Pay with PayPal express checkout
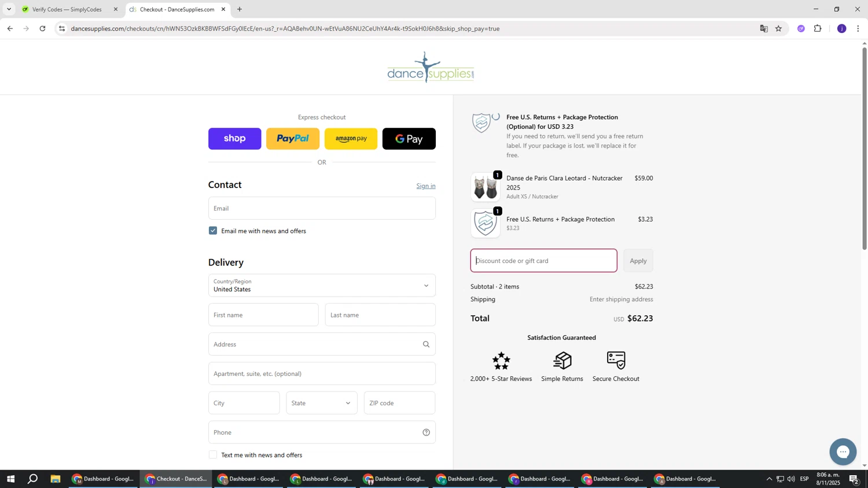 (293, 139)
